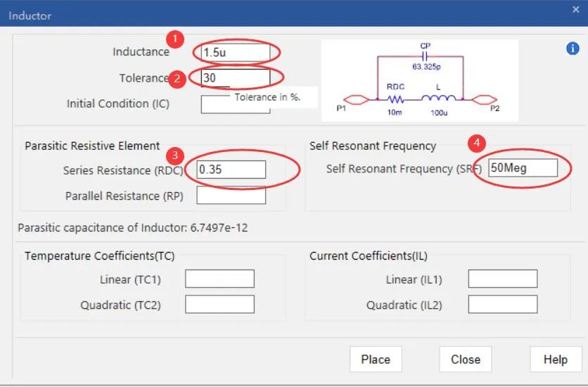Image resolution: width=588 pixels, height=387 pixels.
Task: Select the Parallel Resistance (RP) field
Action: pyautogui.click(x=231, y=196)
